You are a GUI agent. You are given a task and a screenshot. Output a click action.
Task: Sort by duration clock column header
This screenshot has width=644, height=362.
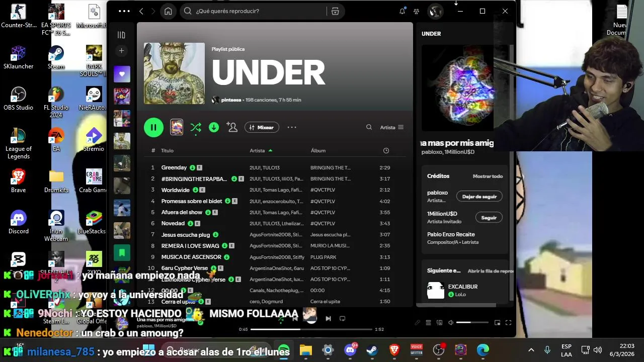(386, 150)
